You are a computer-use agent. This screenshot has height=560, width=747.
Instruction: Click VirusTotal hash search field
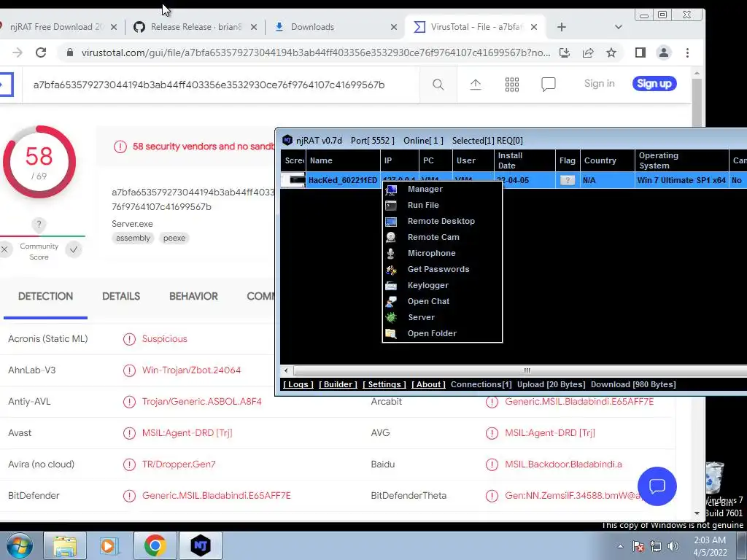pos(221,85)
